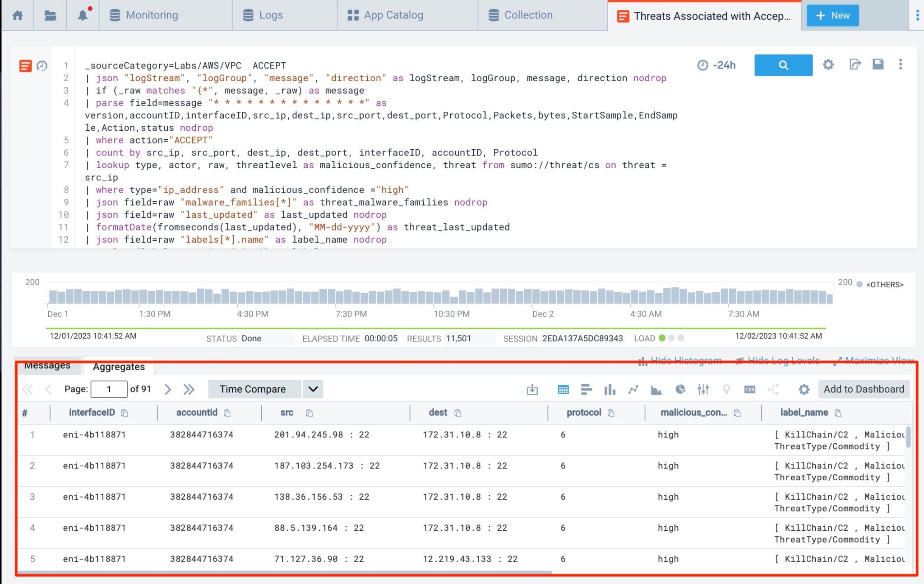Viewport: 924px width, 584px height.
Task: Expand the Time Compare dropdown chevron
Action: 313,389
